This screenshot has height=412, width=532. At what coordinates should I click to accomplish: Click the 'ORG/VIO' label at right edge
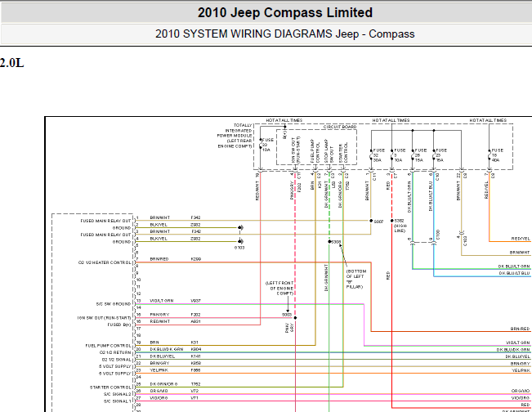[x=521, y=391]
